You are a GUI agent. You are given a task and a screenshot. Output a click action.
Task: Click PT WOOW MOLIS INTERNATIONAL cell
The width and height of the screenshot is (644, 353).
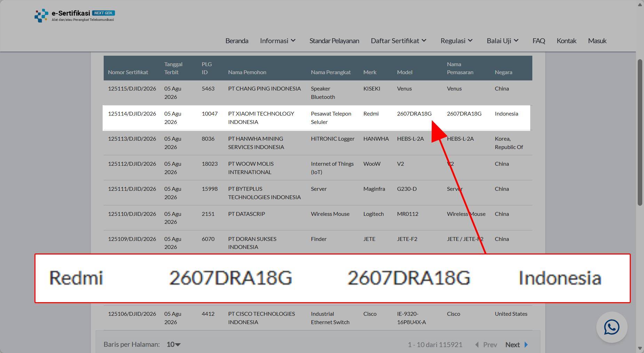(251, 168)
